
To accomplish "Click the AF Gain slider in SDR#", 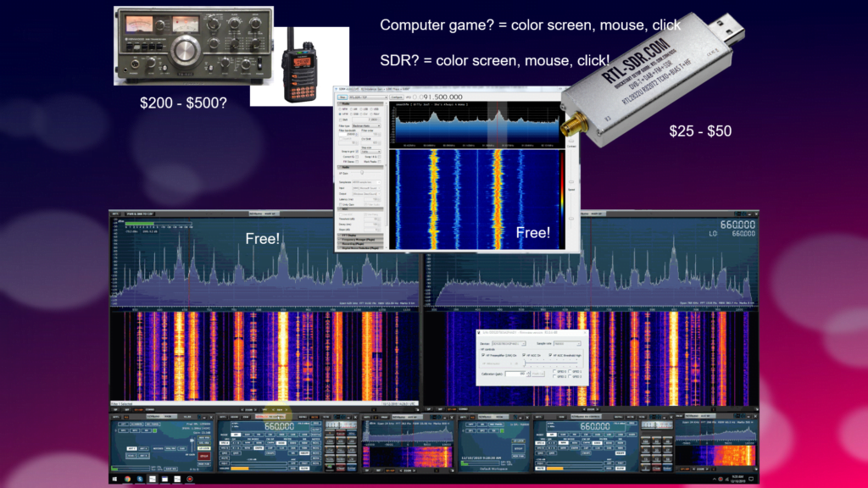I will (x=366, y=173).
